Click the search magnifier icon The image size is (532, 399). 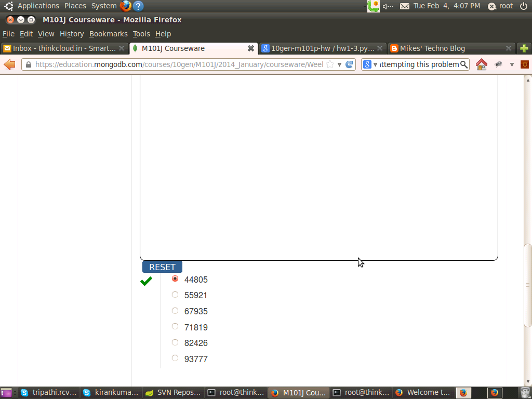point(464,64)
